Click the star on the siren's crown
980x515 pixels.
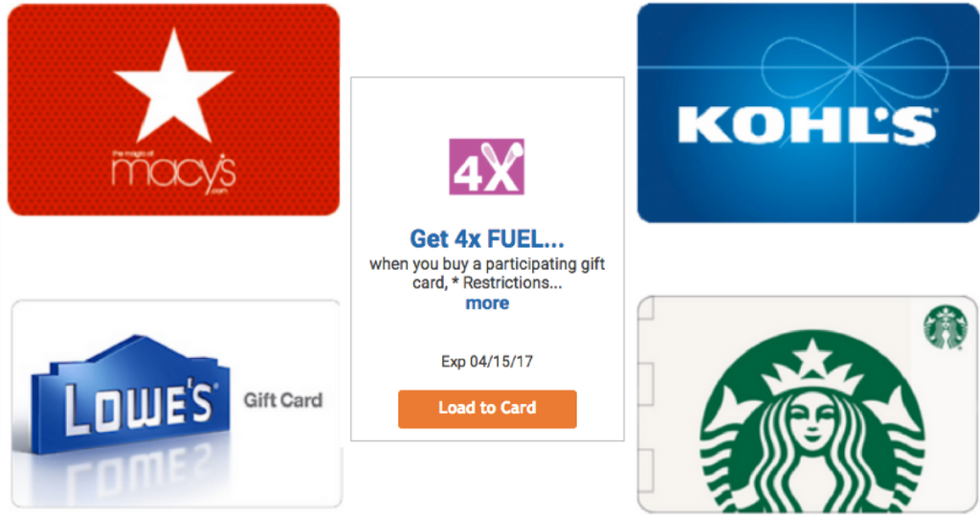812,353
